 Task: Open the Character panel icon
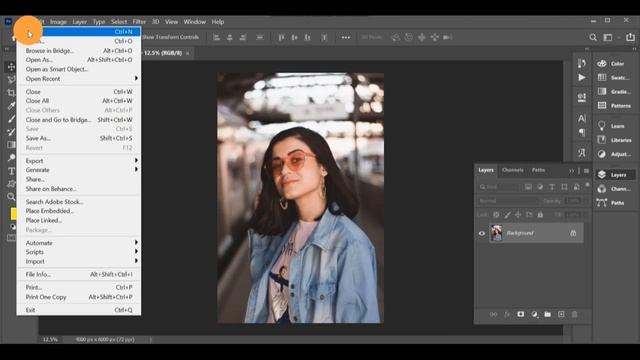click(x=582, y=118)
